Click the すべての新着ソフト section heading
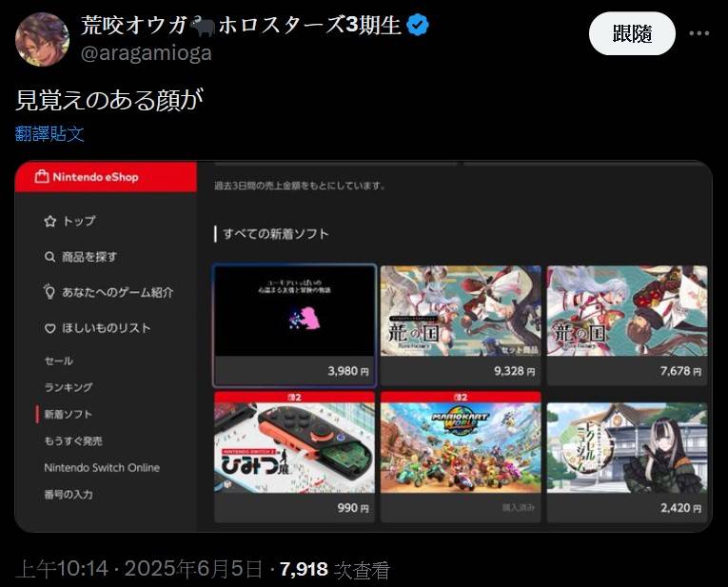The width and height of the screenshot is (728, 587). (x=276, y=234)
